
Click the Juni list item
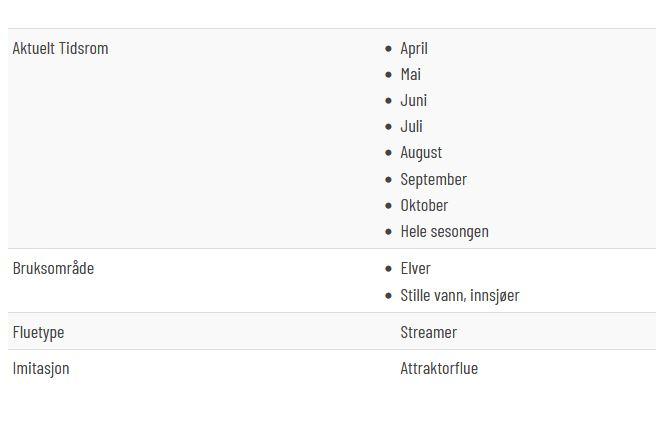click(413, 100)
